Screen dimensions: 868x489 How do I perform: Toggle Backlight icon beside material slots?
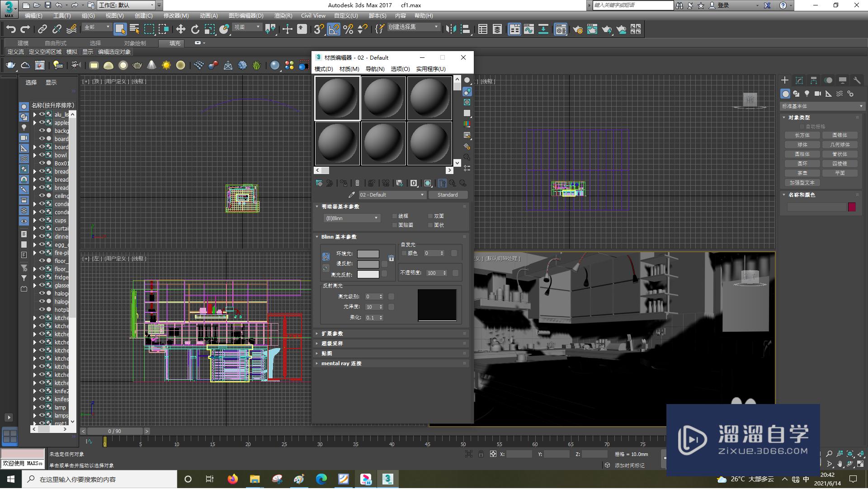(x=467, y=92)
